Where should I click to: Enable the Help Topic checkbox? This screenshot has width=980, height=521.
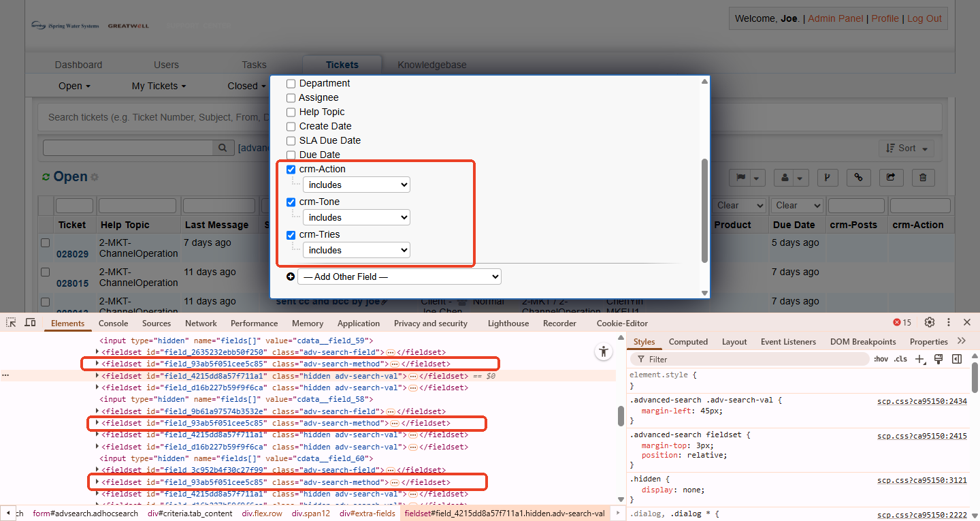click(291, 112)
